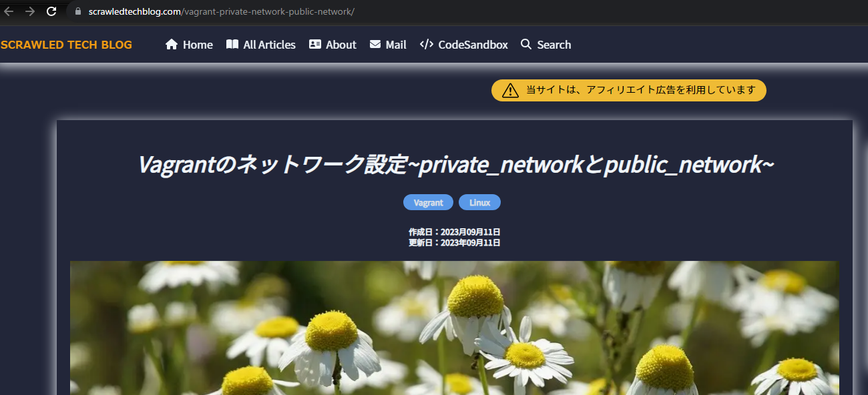868x395 pixels.
Task: Click the All Articles book icon
Action: 232,44
